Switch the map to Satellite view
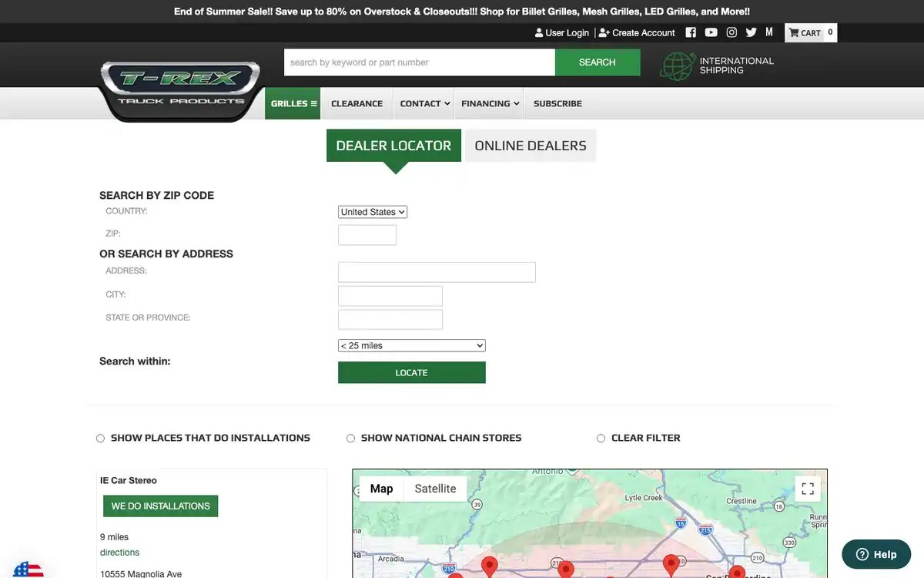 coord(435,489)
